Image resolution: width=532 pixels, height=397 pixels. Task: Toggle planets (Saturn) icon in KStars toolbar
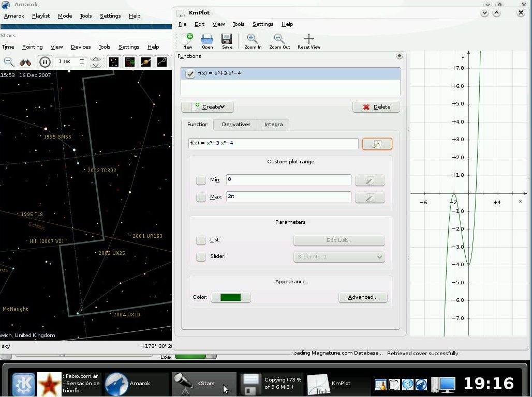[146, 62]
